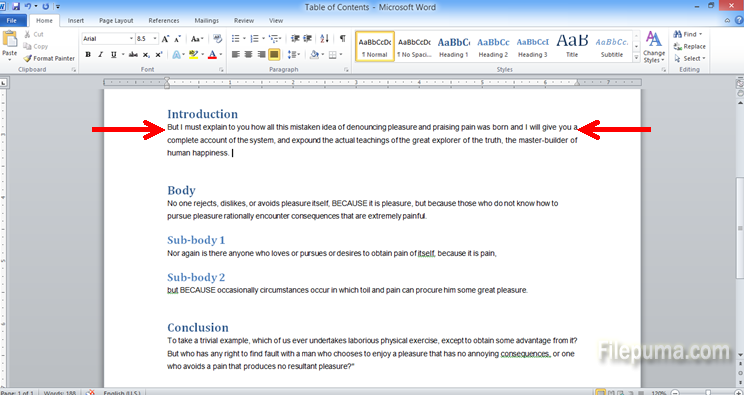Open the Font dialog launcher
Screen dimensions: 744x395
click(221, 70)
